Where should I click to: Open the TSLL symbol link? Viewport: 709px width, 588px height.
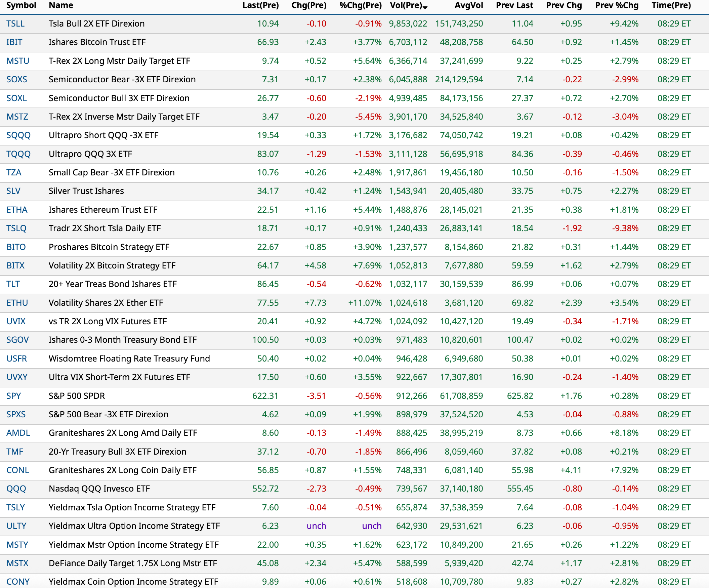point(15,24)
